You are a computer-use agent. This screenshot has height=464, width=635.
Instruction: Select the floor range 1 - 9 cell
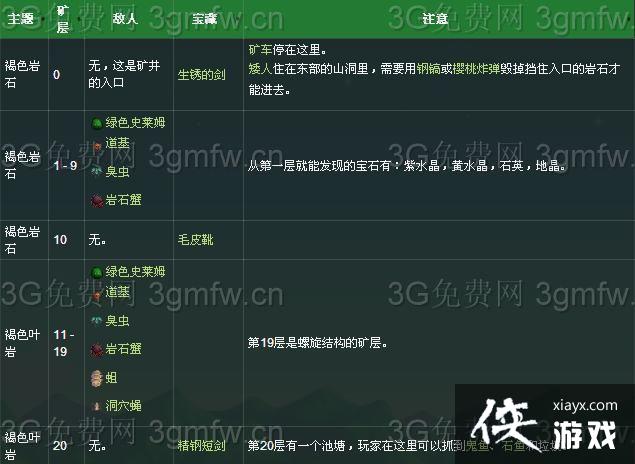(65, 165)
